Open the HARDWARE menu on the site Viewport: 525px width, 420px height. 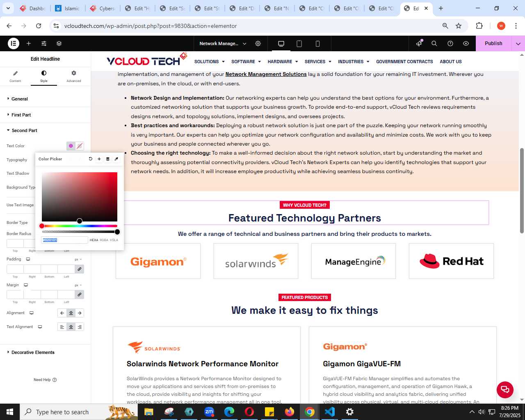283,62
